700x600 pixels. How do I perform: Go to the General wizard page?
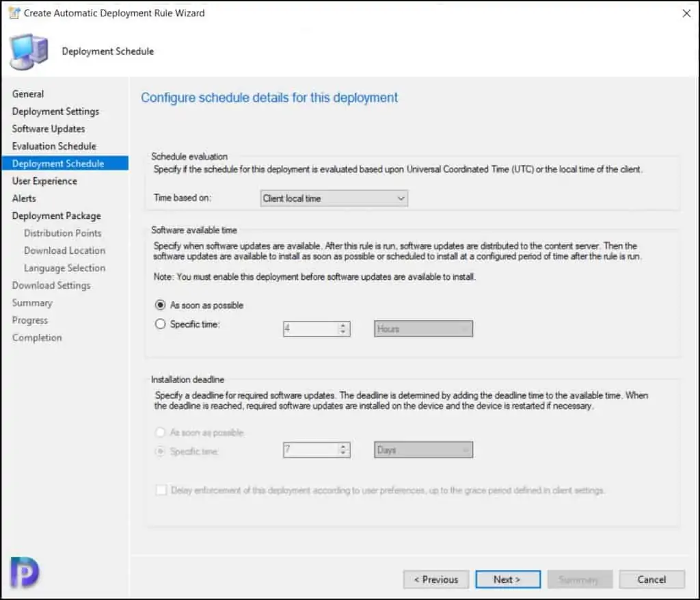pyautogui.click(x=28, y=94)
